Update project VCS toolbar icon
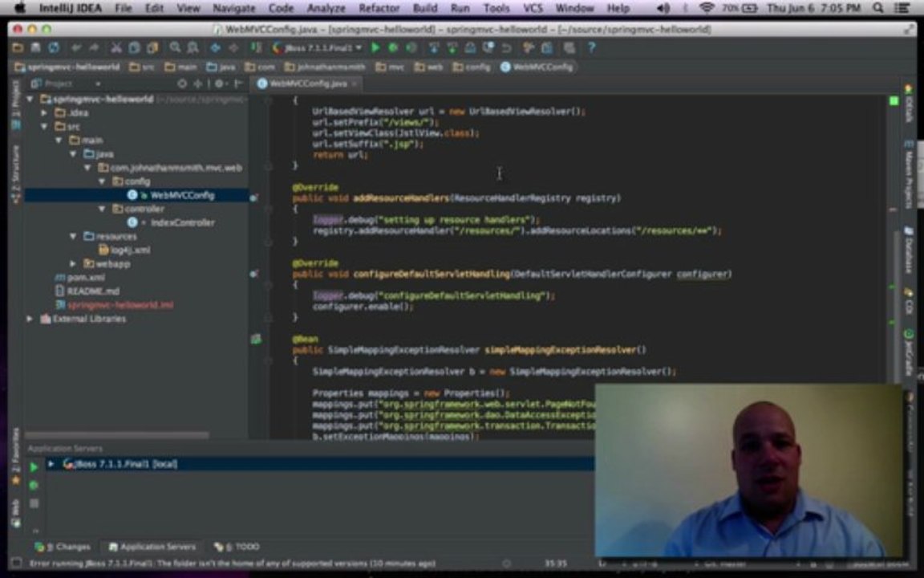The height and width of the screenshot is (578, 924). coord(434,48)
